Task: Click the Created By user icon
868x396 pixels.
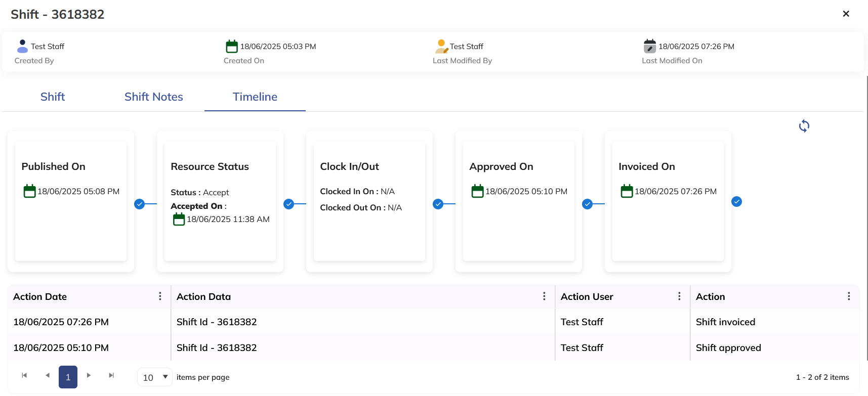Action: click(x=22, y=46)
